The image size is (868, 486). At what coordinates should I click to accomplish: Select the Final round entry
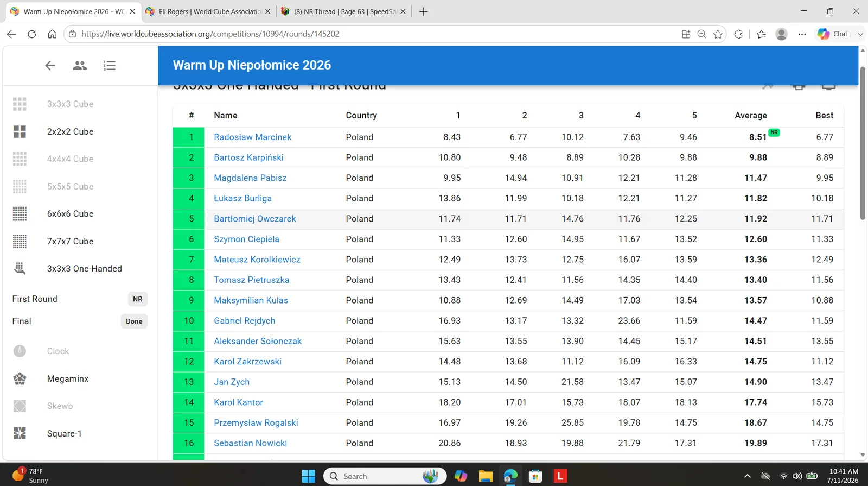point(79,321)
